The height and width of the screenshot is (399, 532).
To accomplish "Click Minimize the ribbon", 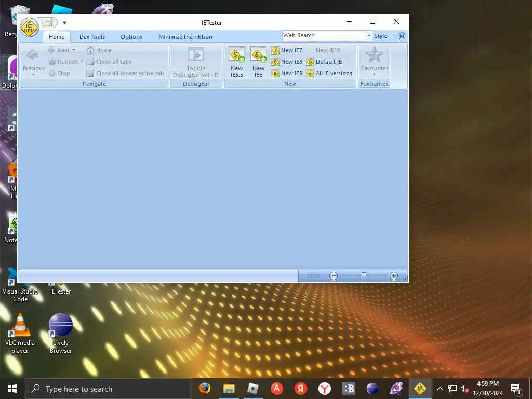I will [x=185, y=37].
